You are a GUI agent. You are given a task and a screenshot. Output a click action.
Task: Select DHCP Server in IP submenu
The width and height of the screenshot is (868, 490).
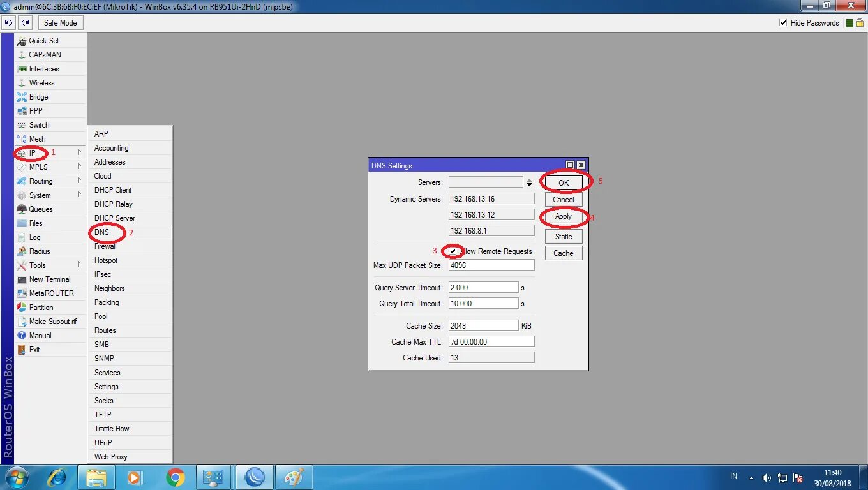click(130, 218)
